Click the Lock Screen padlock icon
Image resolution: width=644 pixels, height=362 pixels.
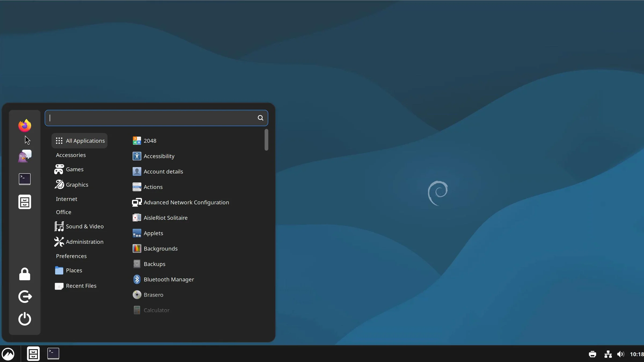[x=25, y=274]
